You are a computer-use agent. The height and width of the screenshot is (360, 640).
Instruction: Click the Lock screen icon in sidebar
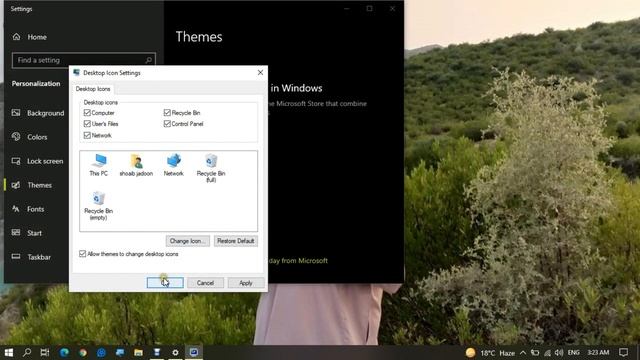(x=16, y=161)
